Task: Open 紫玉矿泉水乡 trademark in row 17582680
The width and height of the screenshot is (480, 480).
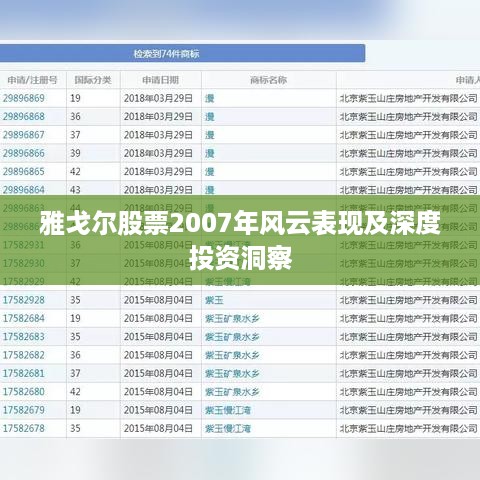Action: (232, 392)
